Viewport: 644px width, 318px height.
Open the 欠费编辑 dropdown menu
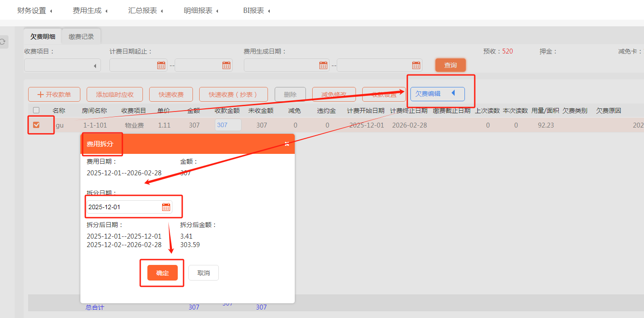[437, 94]
